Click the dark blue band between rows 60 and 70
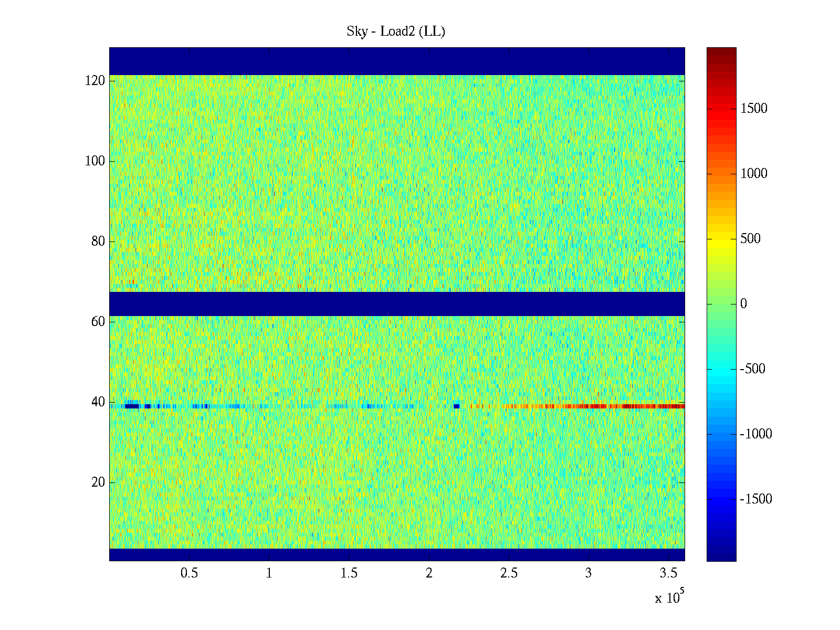Viewport: 840px width, 630px height. pyautogui.click(x=397, y=303)
